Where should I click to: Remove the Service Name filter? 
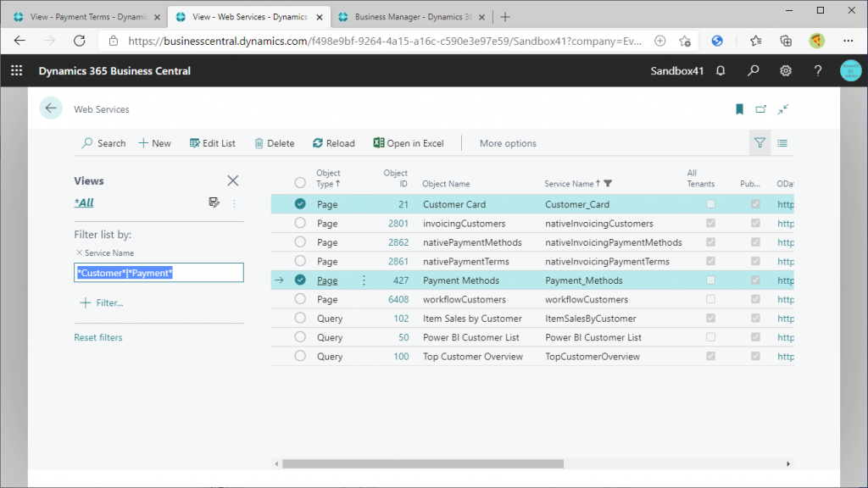click(79, 252)
